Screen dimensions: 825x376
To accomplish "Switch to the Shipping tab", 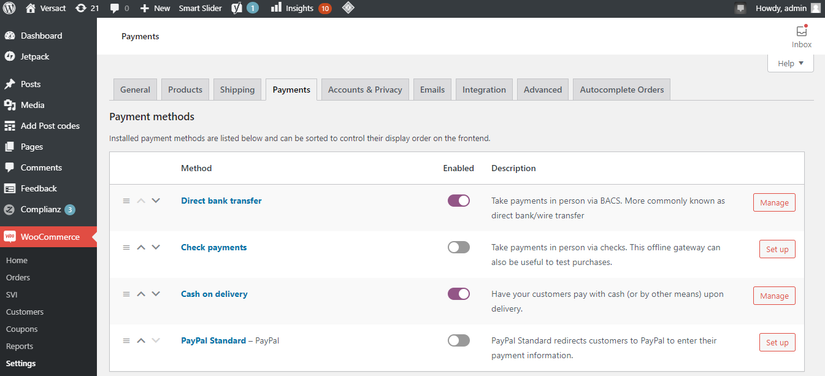I will [x=237, y=90].
